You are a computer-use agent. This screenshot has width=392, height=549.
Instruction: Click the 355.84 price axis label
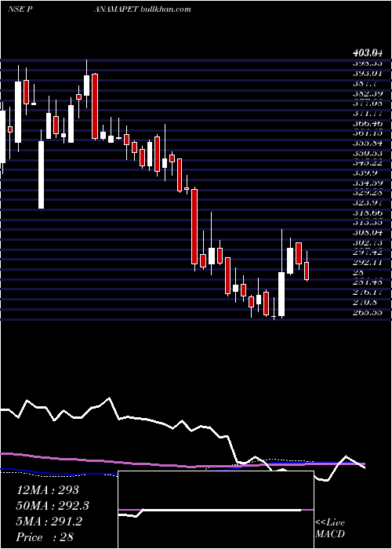click(x=368, y=144)
